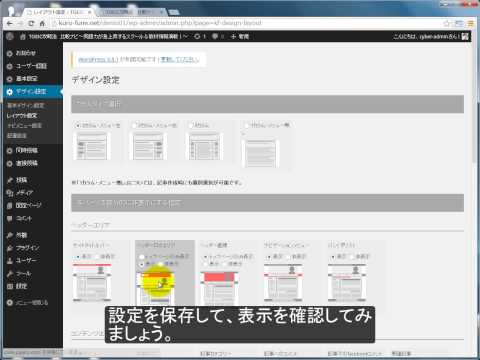The image size is (480, 360).
Task: Select the 3カラム layout radio
Action: 191,126
